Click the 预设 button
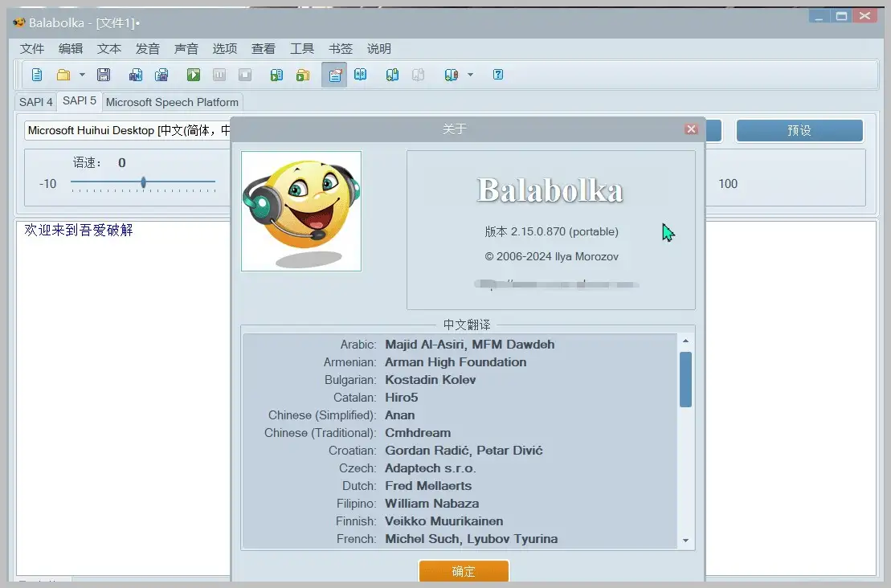The height and width of the screenshot is (588, 891). coord(799,131)
